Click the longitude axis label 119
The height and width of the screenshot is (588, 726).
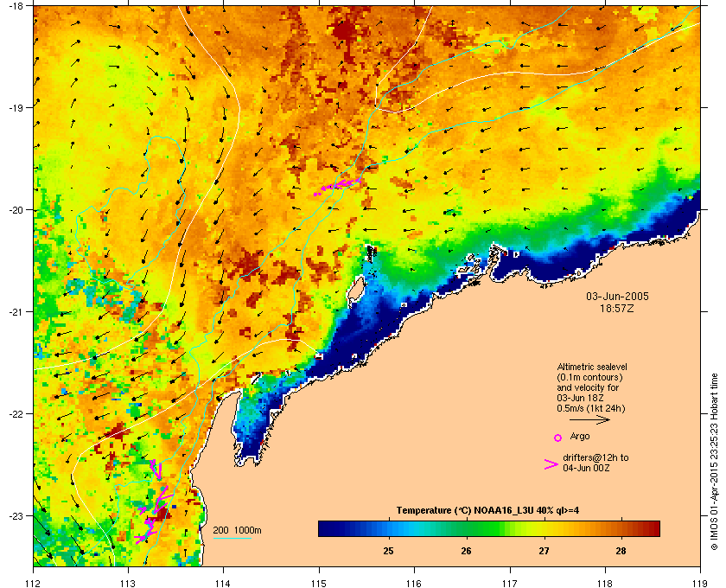(x=700, y=584)
